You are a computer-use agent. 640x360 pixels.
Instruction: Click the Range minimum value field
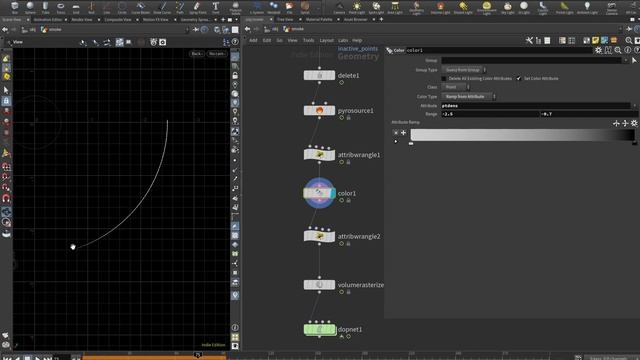[490, 114]
